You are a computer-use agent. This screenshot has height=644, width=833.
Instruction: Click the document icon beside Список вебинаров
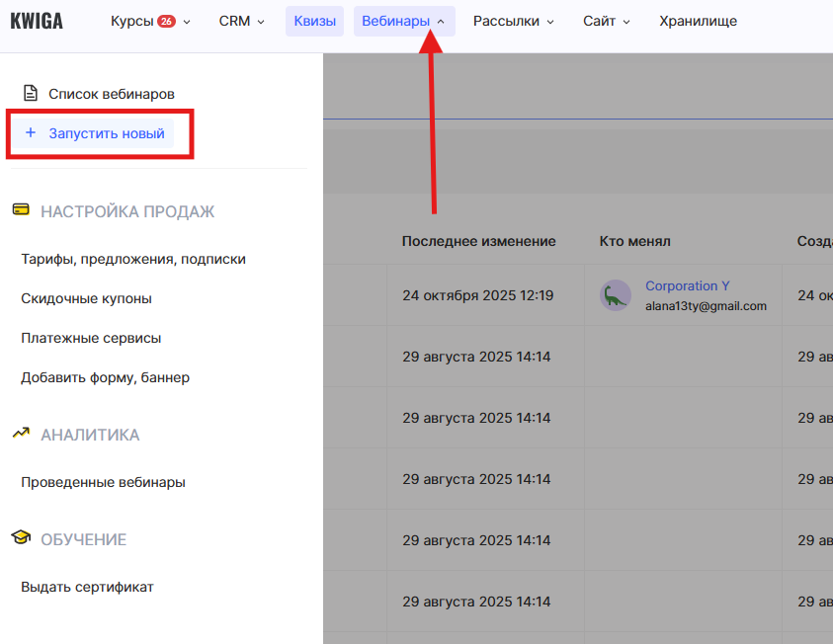point(31,94)
